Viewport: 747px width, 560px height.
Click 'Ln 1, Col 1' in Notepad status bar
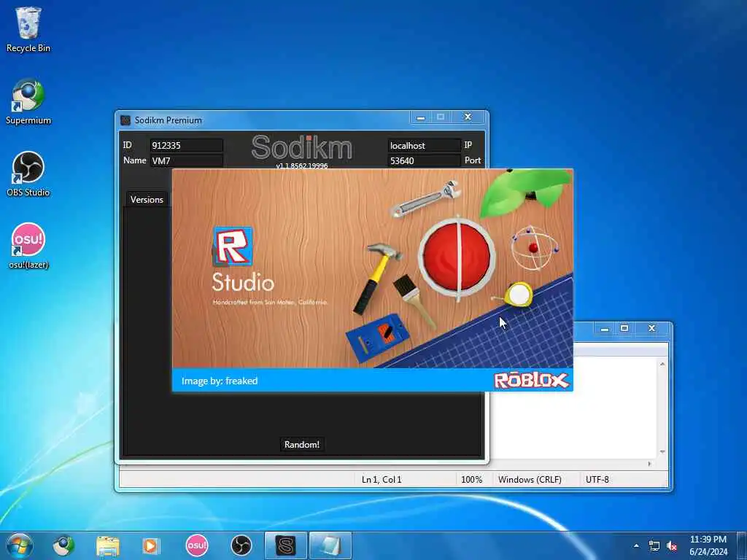point(382,480)
